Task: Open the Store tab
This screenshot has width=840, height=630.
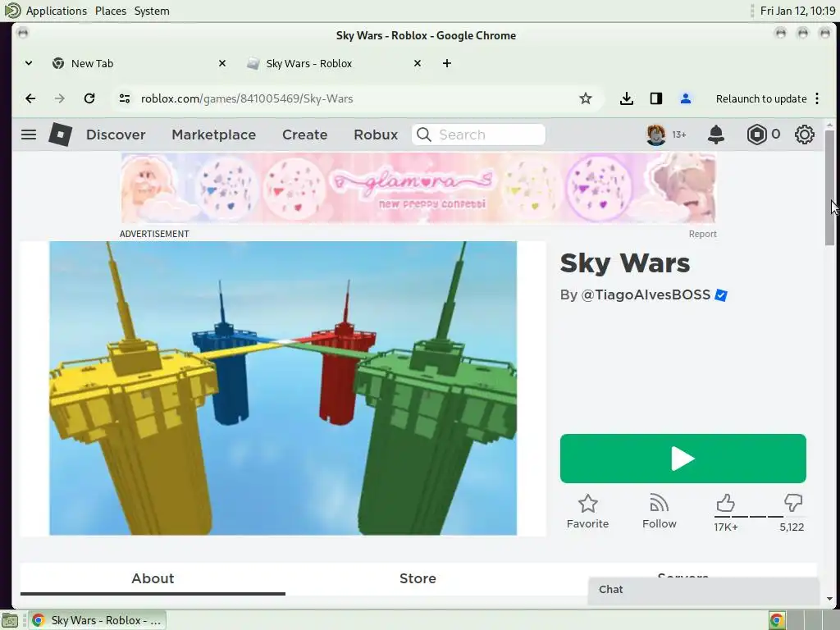Action: click(418, 578)
